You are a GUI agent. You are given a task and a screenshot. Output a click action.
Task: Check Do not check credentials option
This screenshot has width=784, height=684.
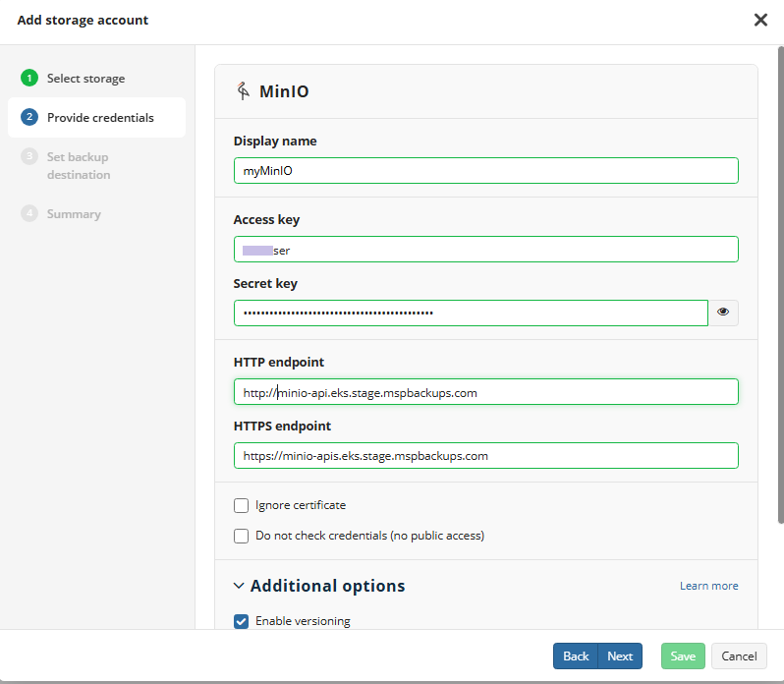coord(241,536)
